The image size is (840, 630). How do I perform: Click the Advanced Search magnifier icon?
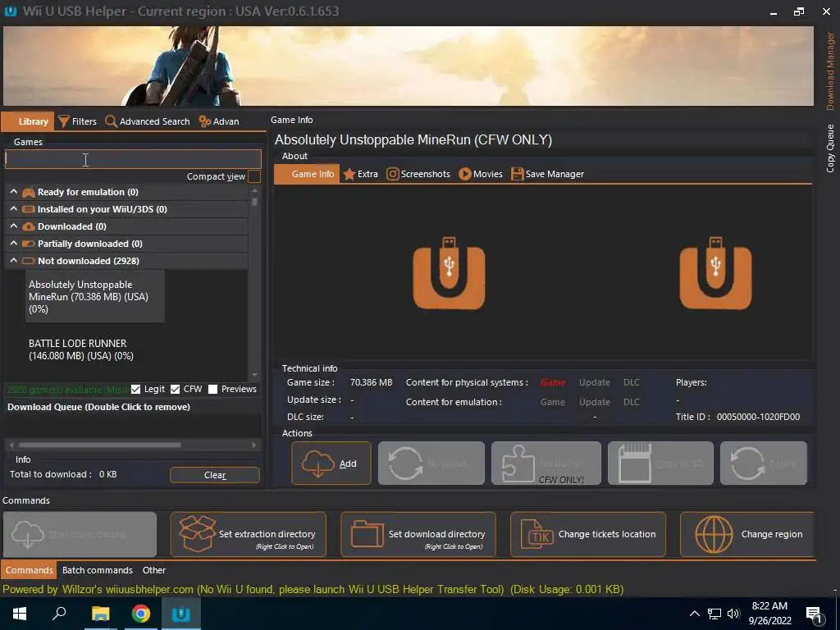(x=111, y=121)
